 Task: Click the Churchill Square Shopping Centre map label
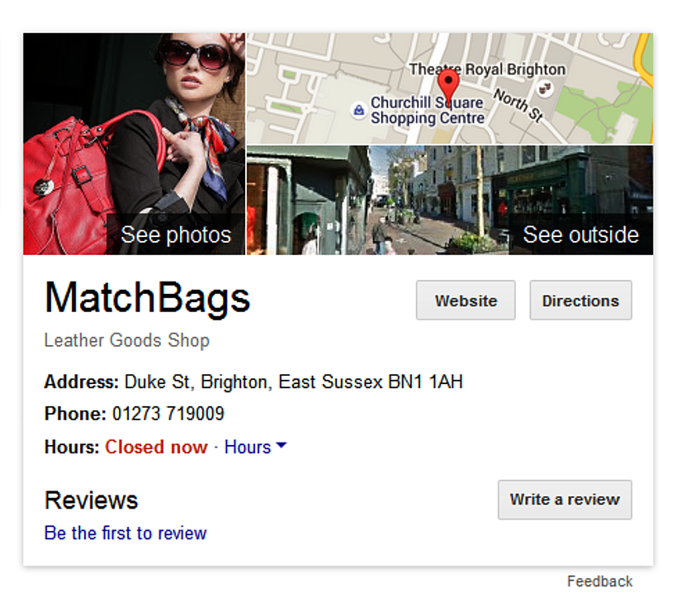(427, 110)
